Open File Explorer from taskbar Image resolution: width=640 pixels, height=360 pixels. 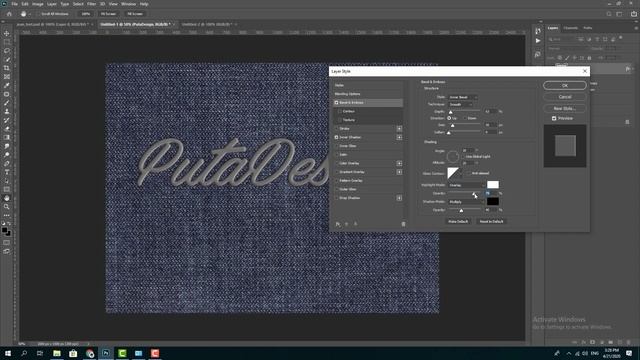tap(57, 353)
